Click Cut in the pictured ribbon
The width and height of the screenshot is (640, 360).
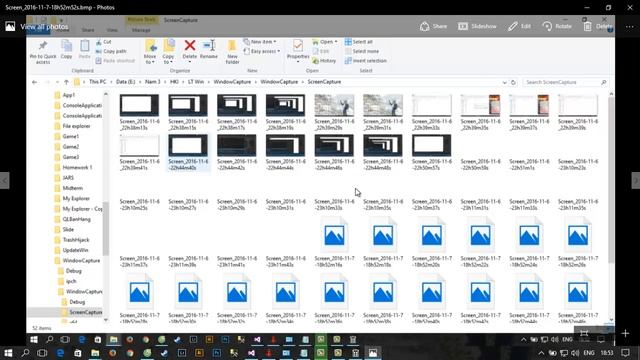[103, 42]
